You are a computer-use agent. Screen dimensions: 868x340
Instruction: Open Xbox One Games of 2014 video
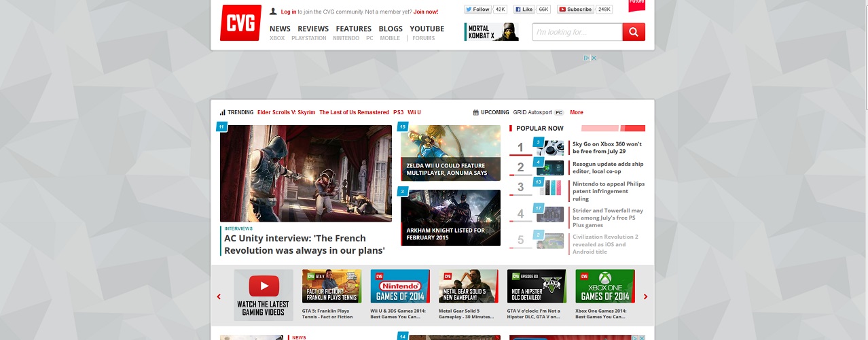pos(605,286)
